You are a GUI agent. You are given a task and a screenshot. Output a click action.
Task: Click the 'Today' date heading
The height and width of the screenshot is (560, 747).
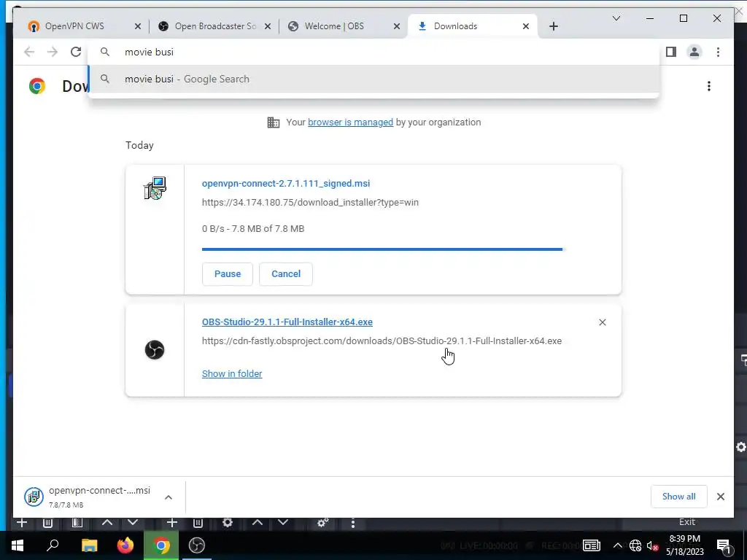coord(139,145)
